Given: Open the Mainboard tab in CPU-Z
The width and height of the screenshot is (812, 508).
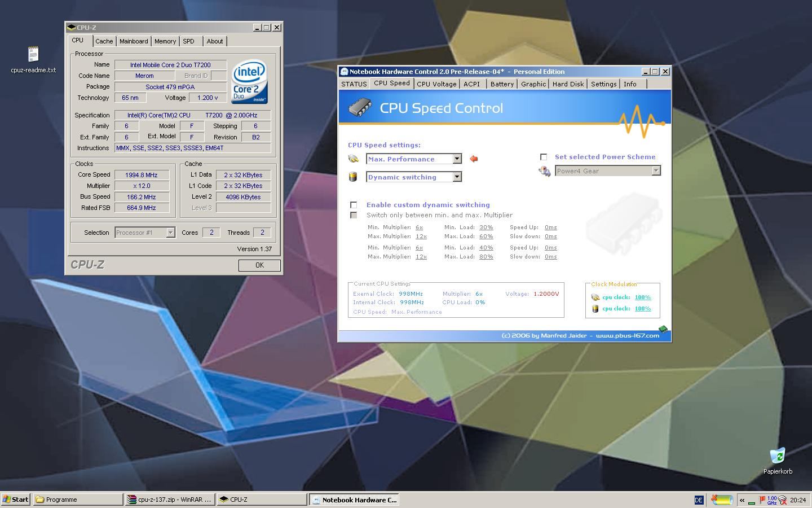Looking at the screenshot, I should click(134, 41).
